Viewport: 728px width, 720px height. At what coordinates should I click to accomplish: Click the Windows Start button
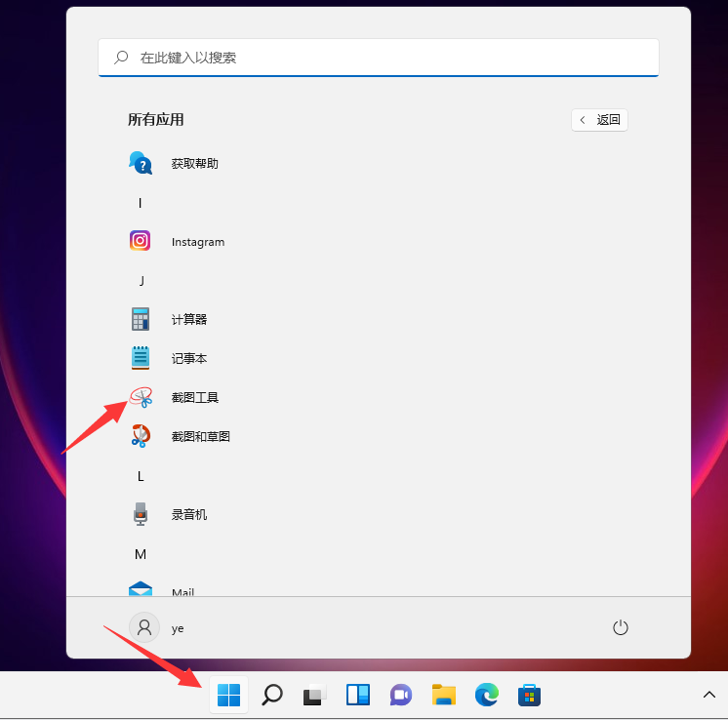[x=228, y=695]
